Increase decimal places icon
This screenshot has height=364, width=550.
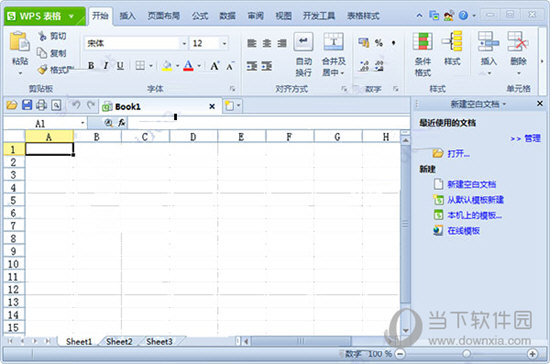point(364,66)
